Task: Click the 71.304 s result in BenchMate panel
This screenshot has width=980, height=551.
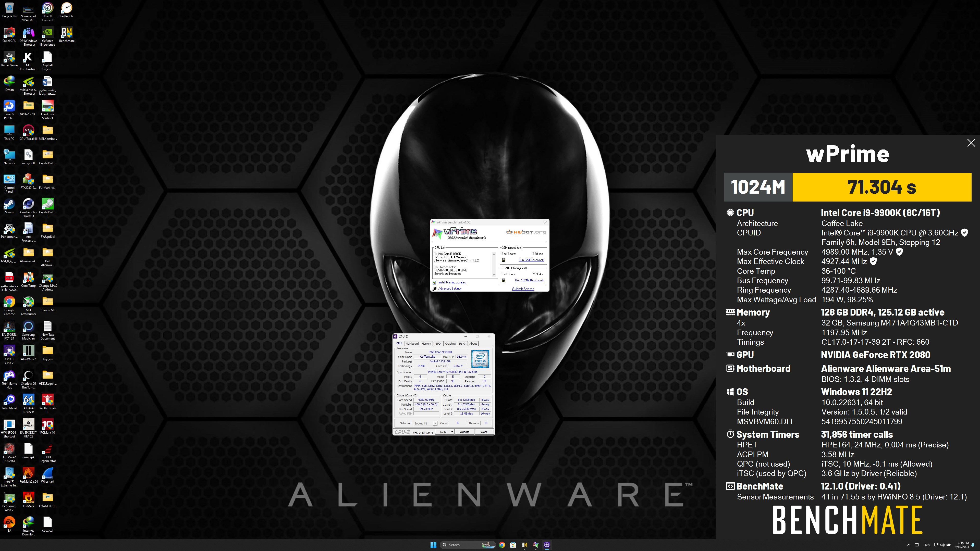Action: [881, 187]
